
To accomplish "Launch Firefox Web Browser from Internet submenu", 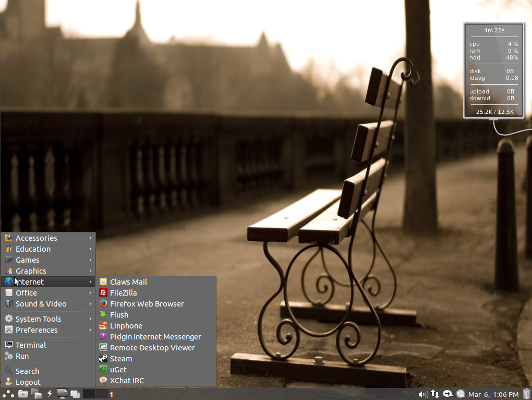I will (x=147, y=304).
